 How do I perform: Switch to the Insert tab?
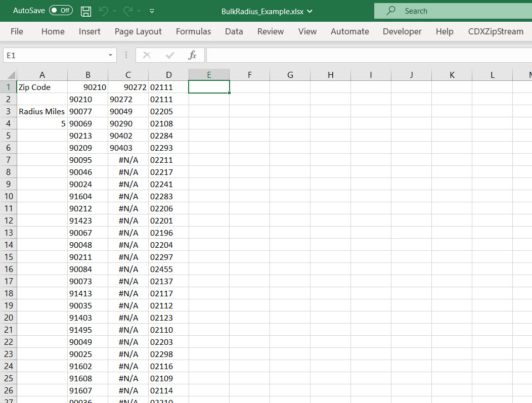point(90,31)
